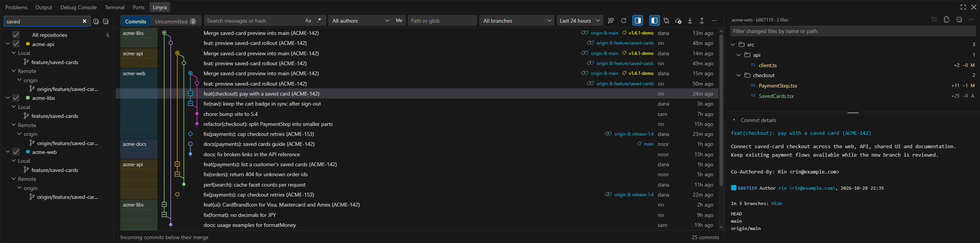Collapse the acme-api repository node
The image size is (980, 243).
click(x=8, y=44)
